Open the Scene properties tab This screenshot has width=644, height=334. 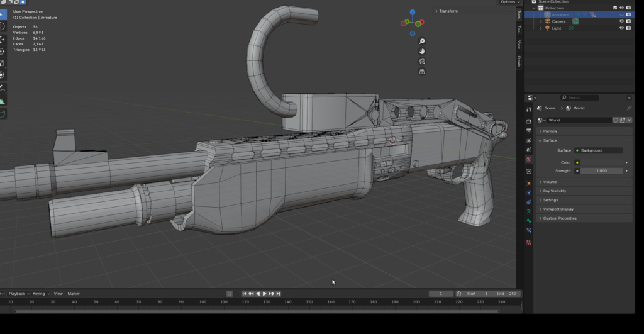[x=529, y=150]
